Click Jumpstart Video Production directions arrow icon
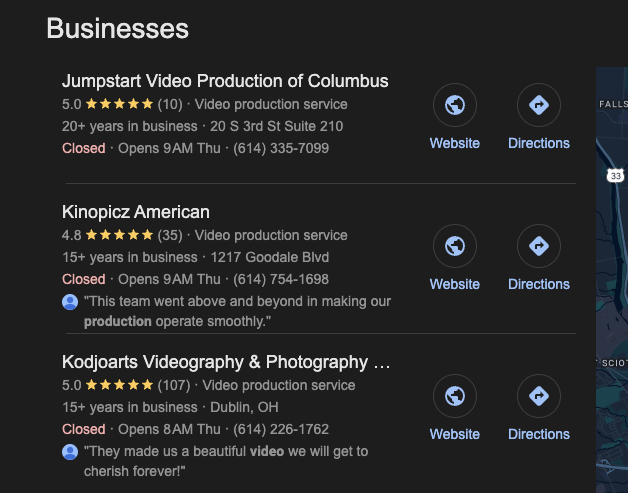The image size is (628, 493). pyautogui.click(x=538, y=105)
